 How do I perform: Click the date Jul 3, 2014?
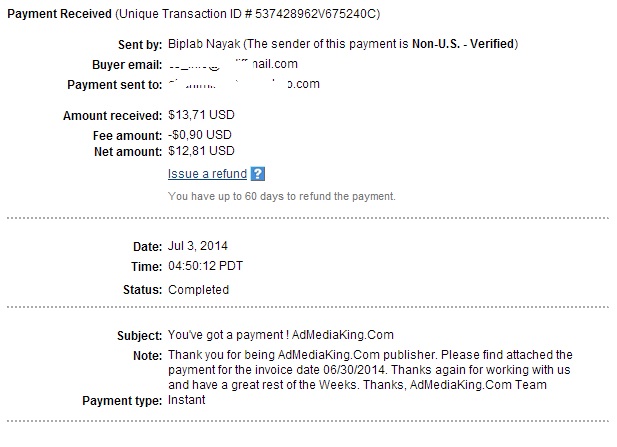point(198,246)
